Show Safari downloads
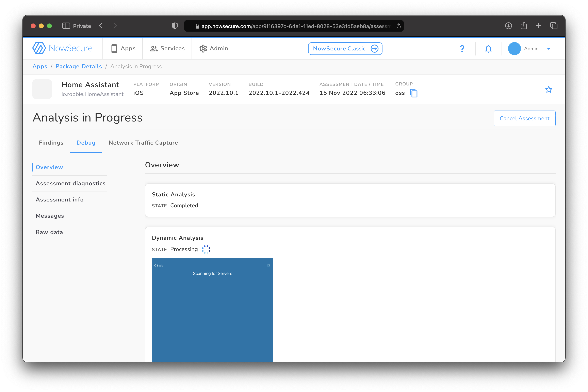Image resolution: width=588 pixels, height=392 pixels. (x=508, y=26)
